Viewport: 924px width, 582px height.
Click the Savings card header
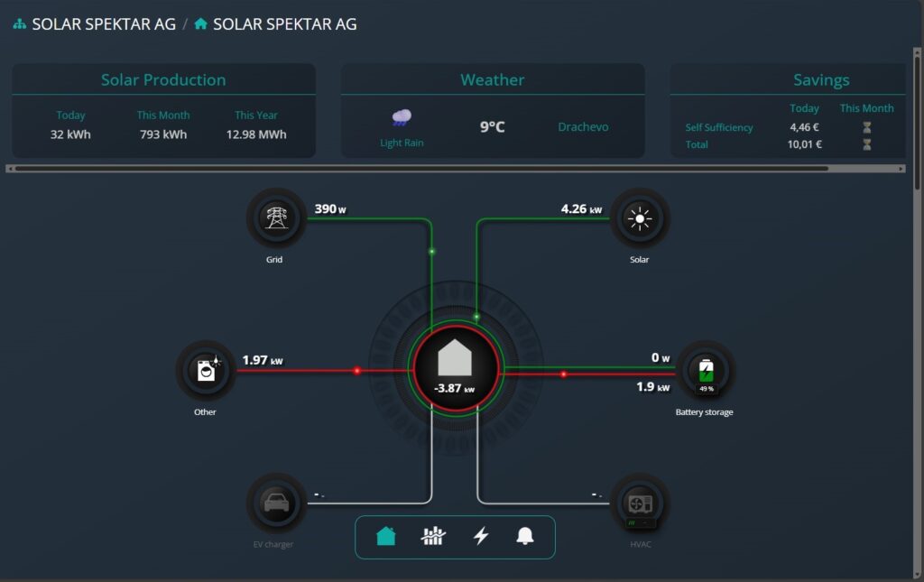click(820, 79)
